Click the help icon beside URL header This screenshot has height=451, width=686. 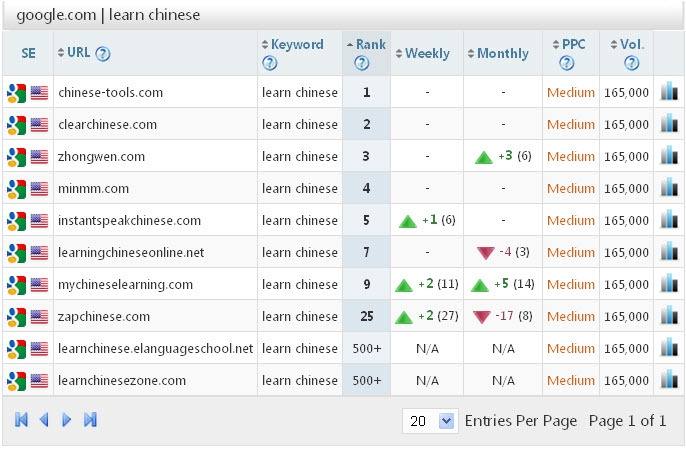coord(102,54)
